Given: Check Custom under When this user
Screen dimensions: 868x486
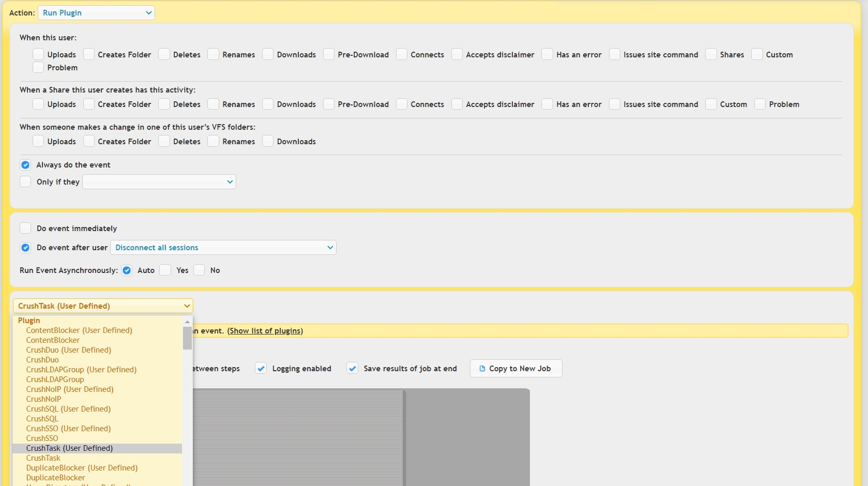Looking at the screenshot, I should (757, 54).
